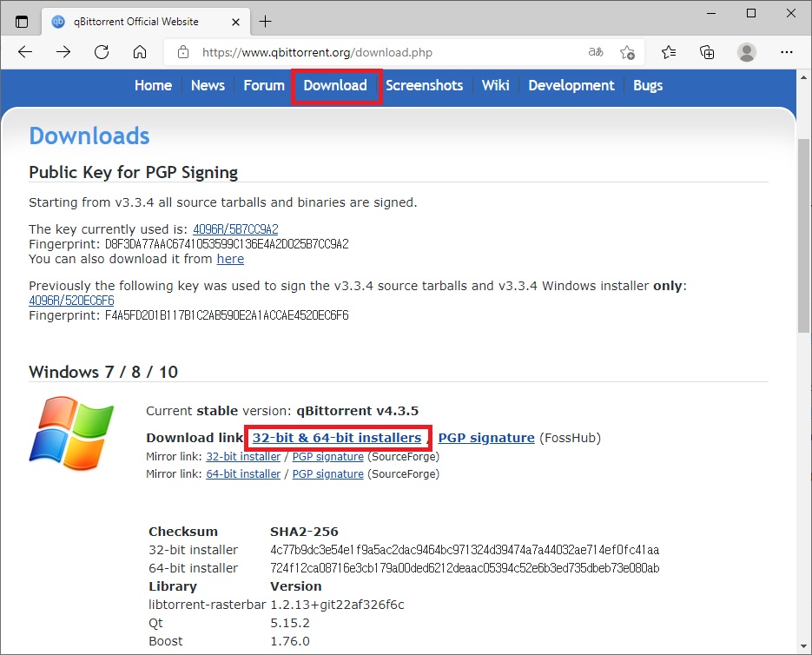Click the Qt version 5.15.2

(x=290, y=623)
